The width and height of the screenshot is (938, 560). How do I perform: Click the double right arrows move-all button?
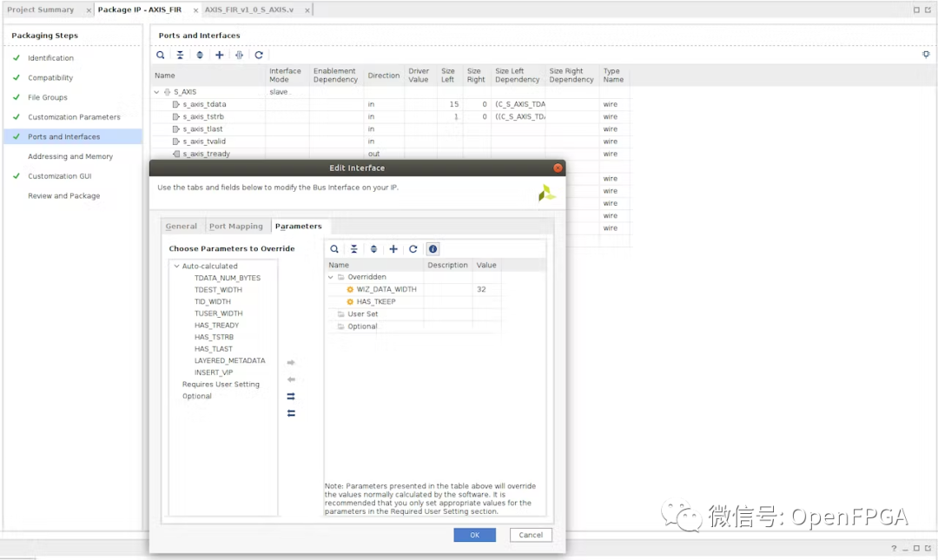tap(291, 396)
